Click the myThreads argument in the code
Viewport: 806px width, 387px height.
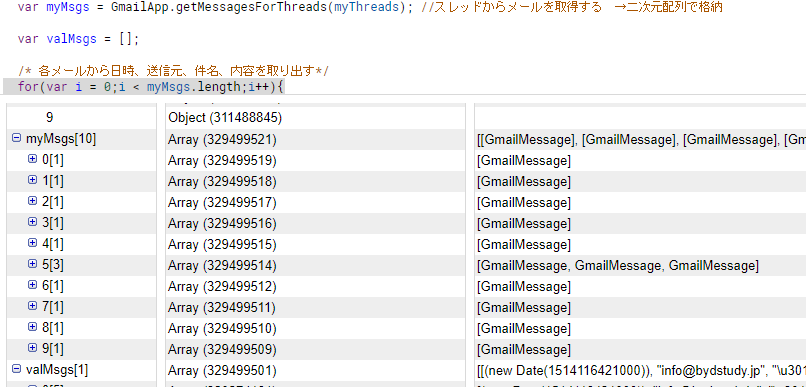click(x=366, y=7)
